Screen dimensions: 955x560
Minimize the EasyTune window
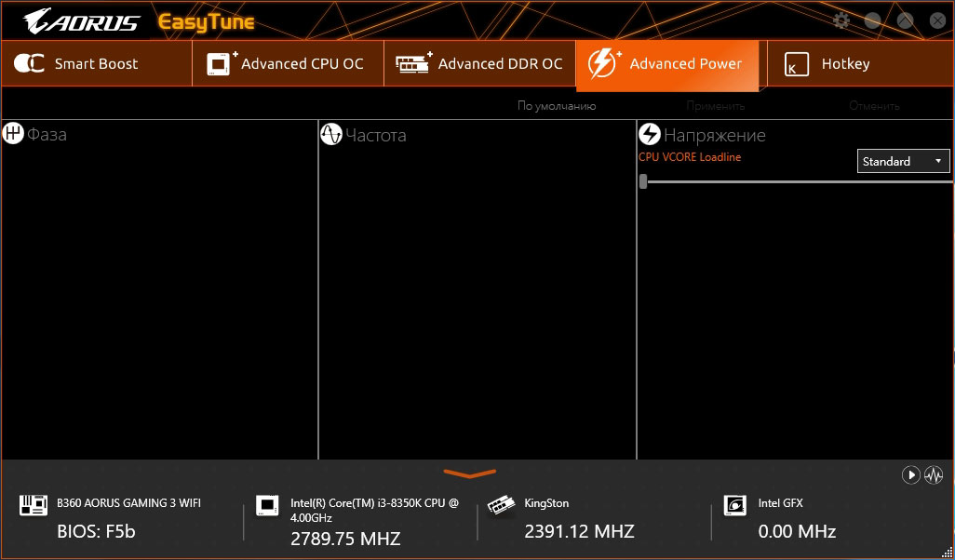pos(873,20)
